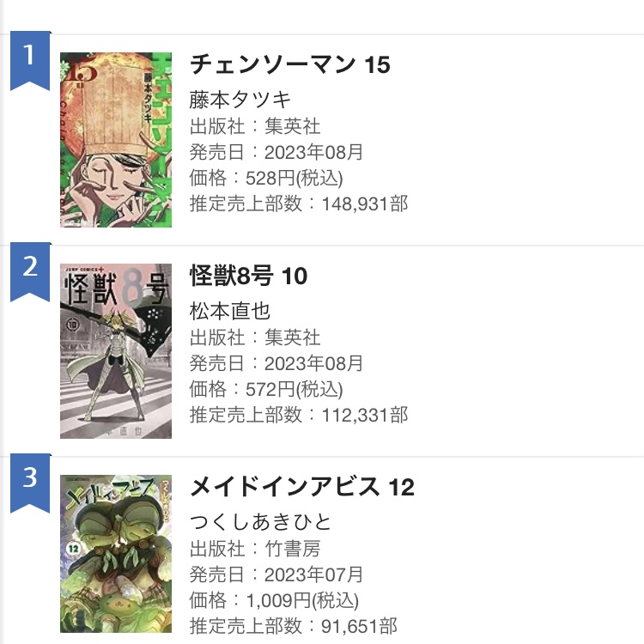Click the rank 3 blue ribbon badge
This screenshot has height=644, width=644.
30,483
